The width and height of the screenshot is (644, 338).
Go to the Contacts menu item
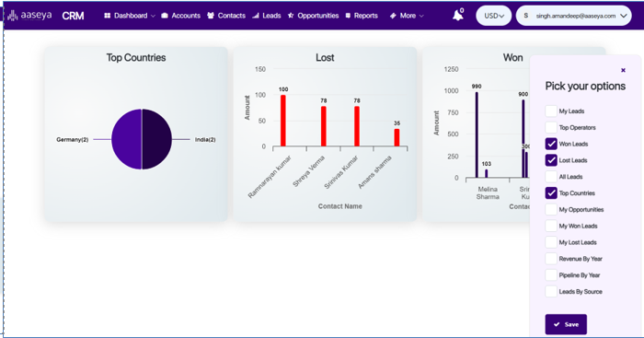click(231, 16)
